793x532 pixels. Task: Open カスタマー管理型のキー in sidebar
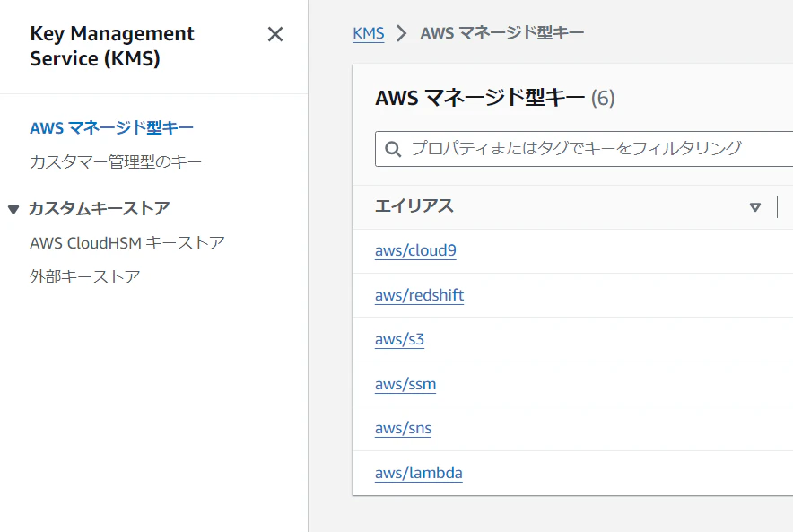116,161
